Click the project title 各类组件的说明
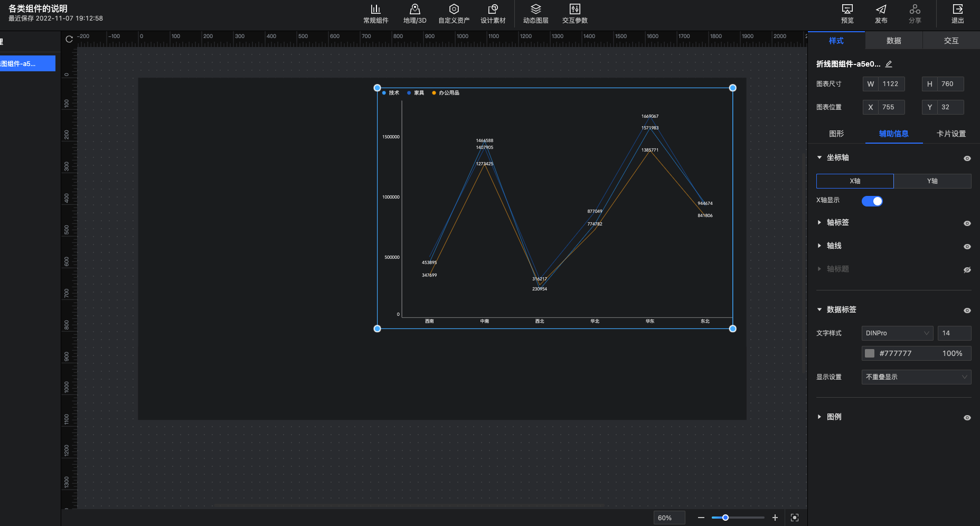980x526 pixels. tap(38, 8)
